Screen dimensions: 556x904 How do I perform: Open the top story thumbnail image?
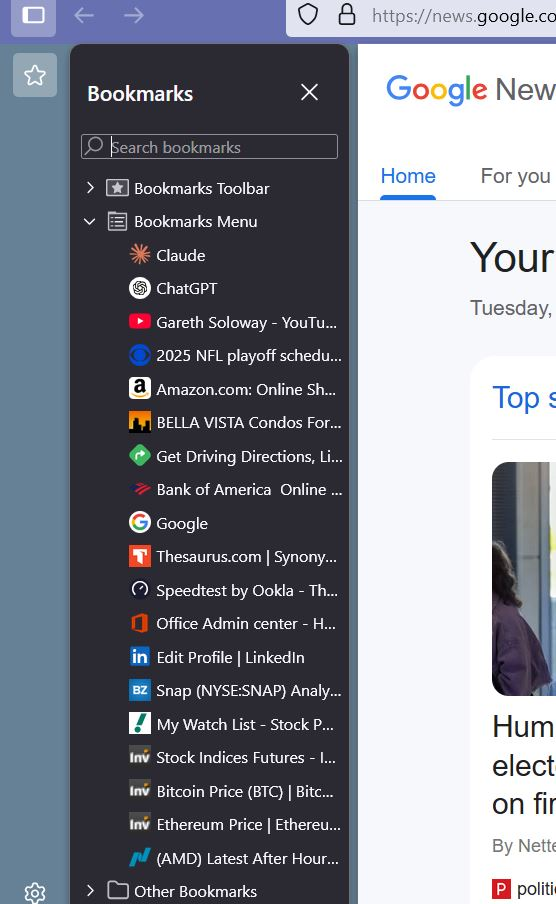(524, 579)
